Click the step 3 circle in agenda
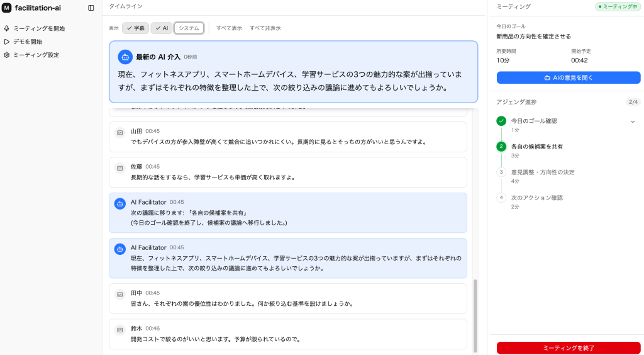Image resolution: width=644 pixels, height=355 pixels. pos(501,172)
